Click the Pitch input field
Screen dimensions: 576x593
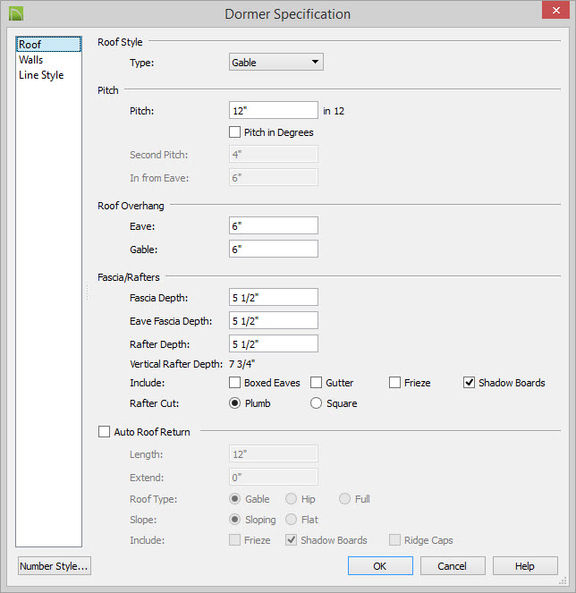[x=273, y=110]
